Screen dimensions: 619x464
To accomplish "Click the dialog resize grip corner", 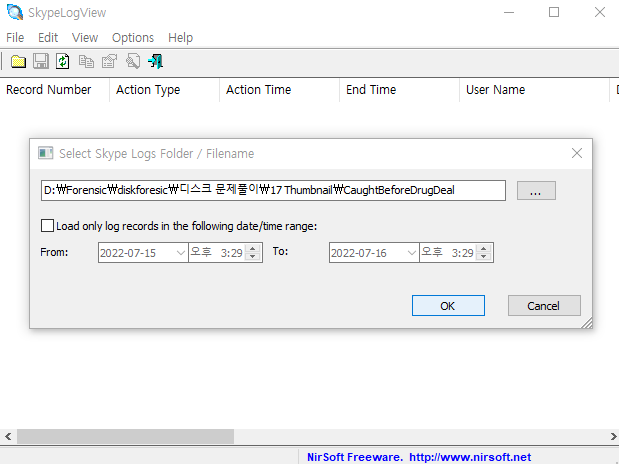I will [587, 323].
